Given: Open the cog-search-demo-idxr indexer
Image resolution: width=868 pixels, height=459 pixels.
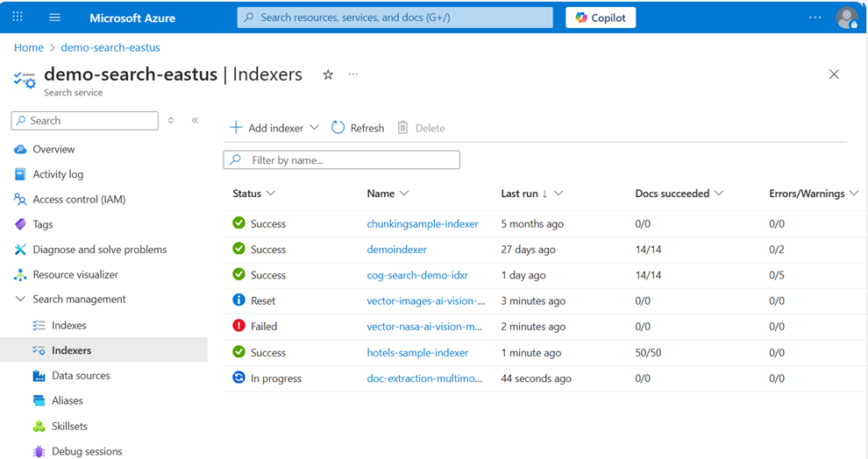Looking at the screenshot, I should [417, 275].
